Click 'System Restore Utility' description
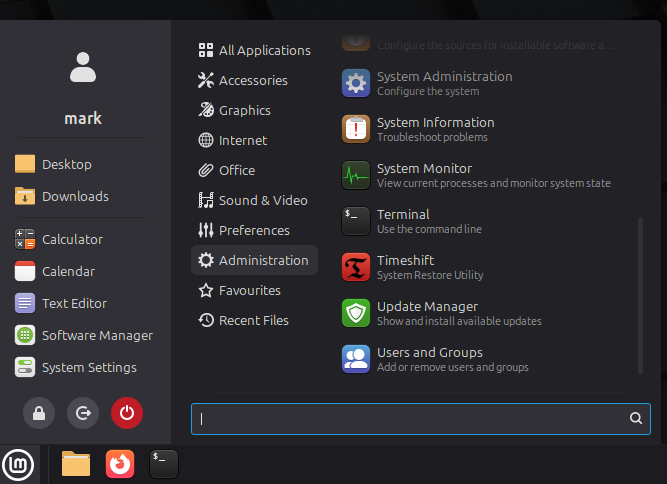Screen dimensions: 667x484 pos(430,275)
